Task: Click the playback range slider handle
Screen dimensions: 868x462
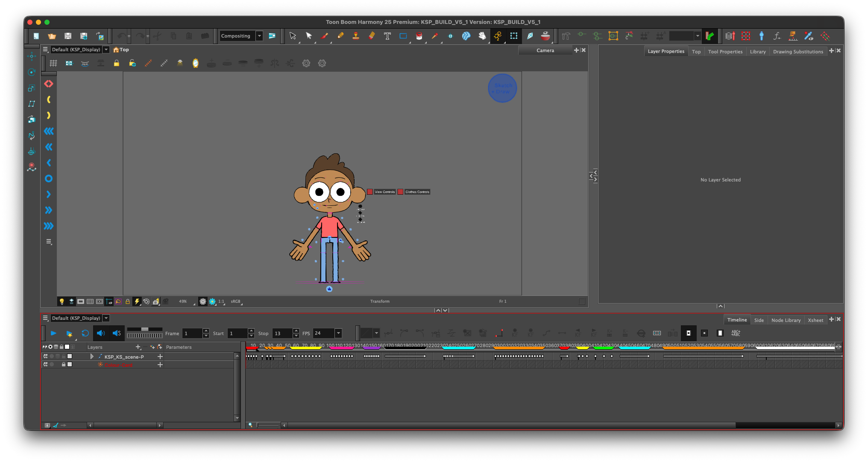Action: (145, 329)
